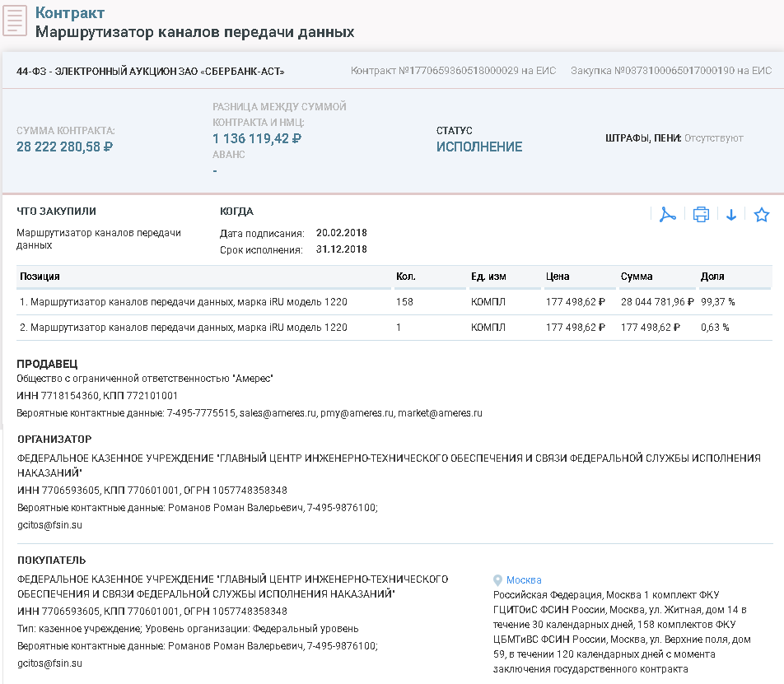Click contract number 1770659360518000029 on ЕИС
Viewport: 784px width, 684px height.
click(453, 71)
